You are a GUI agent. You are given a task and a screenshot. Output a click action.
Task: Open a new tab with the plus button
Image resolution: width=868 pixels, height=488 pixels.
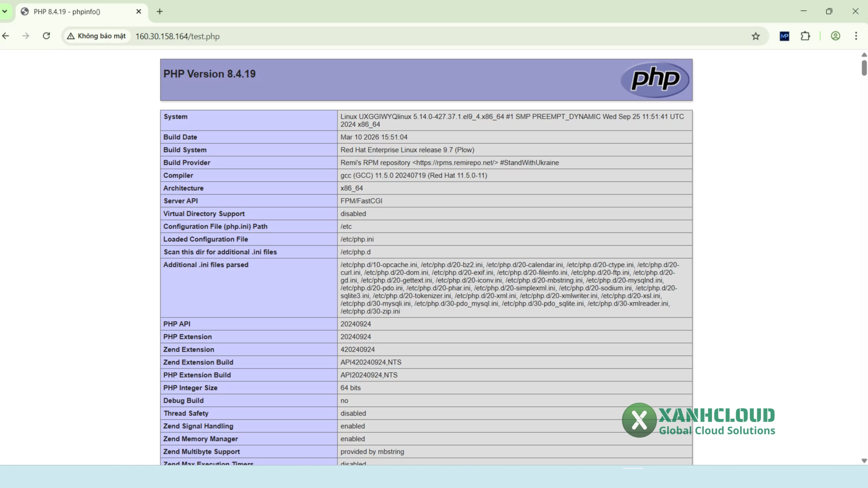click(160, 11)
